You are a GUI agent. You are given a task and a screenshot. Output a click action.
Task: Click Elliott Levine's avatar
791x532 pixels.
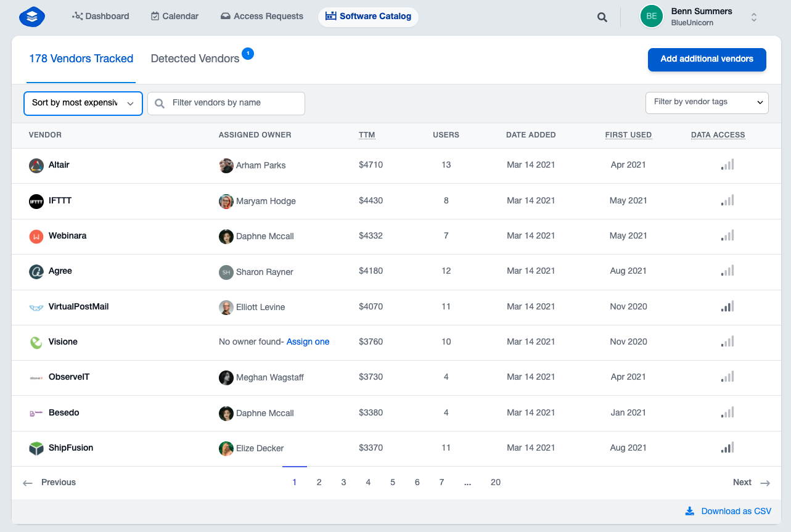[x=226, y=307]
